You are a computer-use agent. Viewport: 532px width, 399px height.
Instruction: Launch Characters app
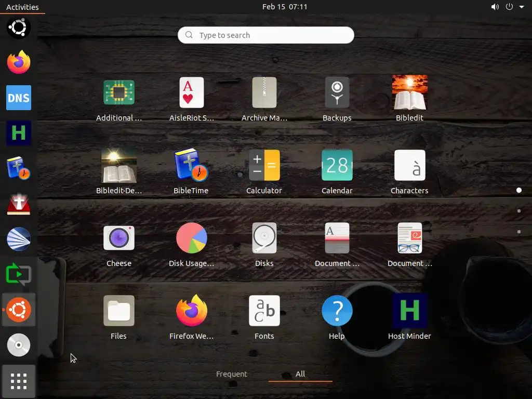coord(409,171)
